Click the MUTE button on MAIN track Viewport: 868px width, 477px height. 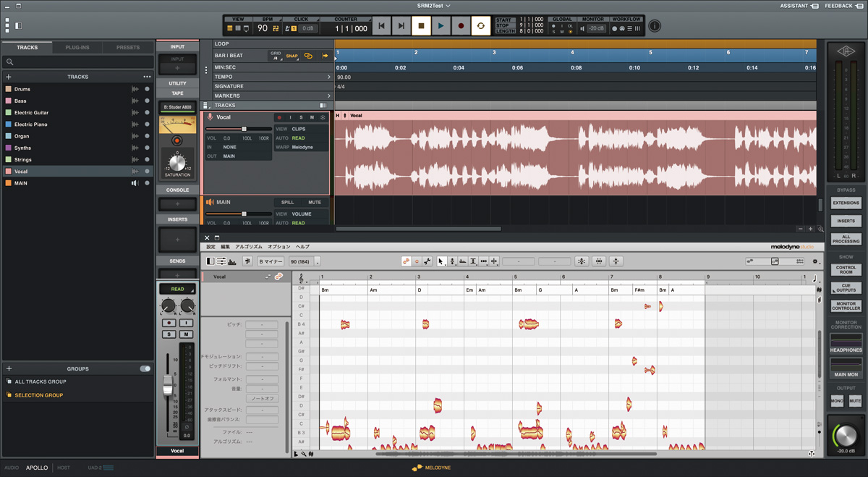coord(315,203)
